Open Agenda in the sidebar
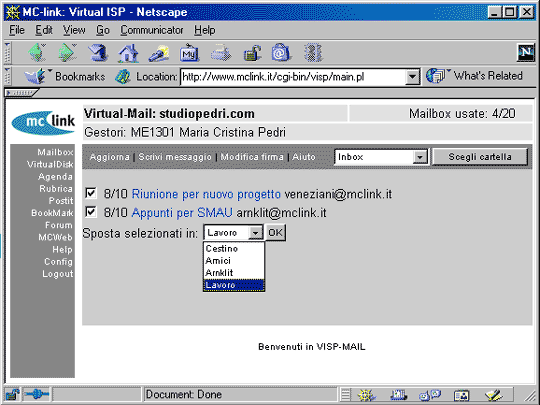The width and height of the screenshot is (540, 405). (x=55, y=177)
